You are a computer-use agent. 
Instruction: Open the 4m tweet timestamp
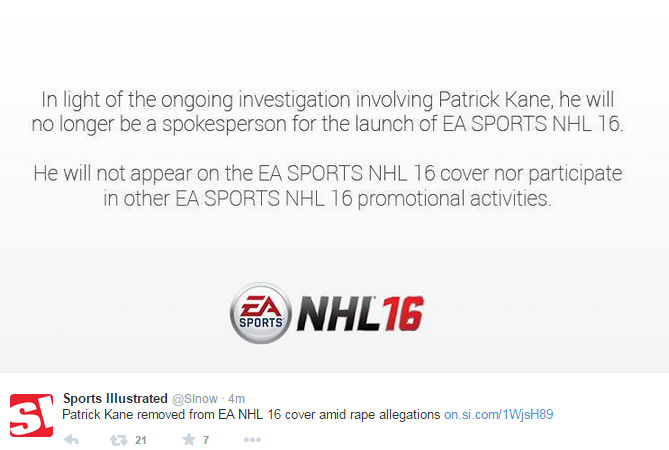coord(236,399)
